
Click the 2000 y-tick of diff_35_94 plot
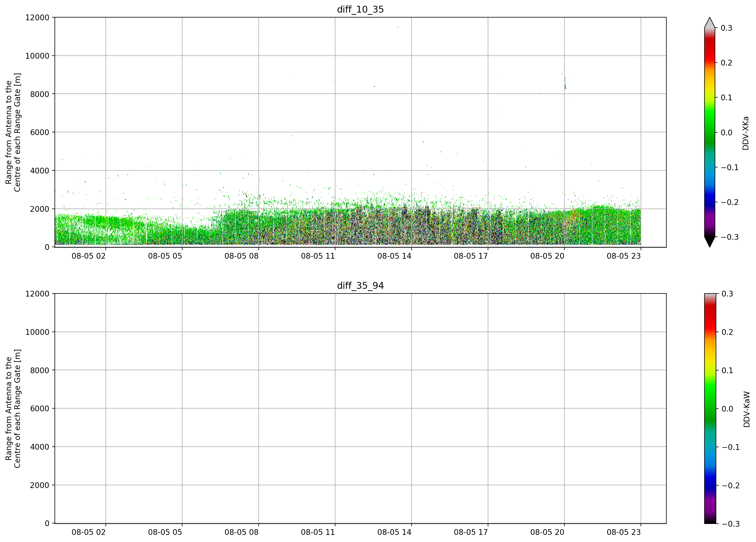click(x=40, y=485)
